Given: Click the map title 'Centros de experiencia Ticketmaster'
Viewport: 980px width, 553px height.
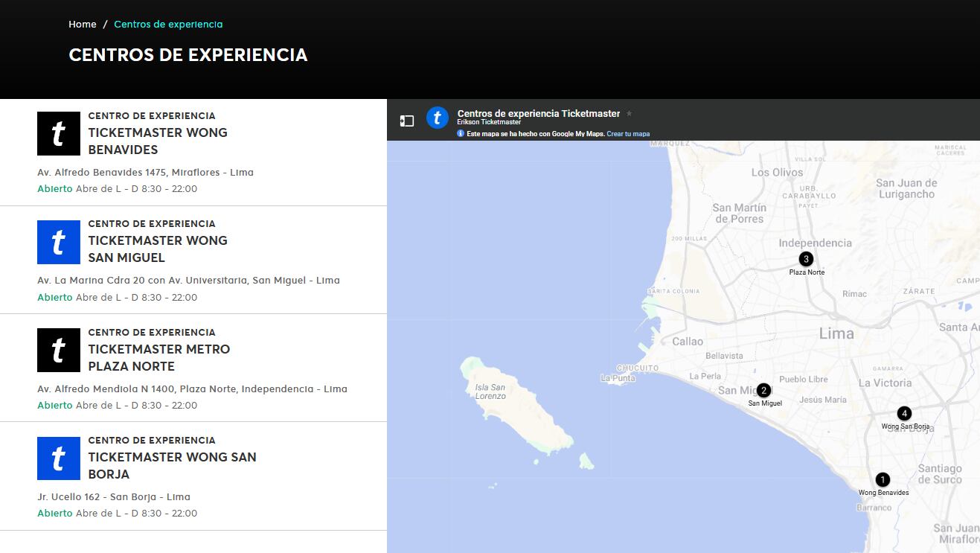Looking at the screenshot, I should point(538,114).
